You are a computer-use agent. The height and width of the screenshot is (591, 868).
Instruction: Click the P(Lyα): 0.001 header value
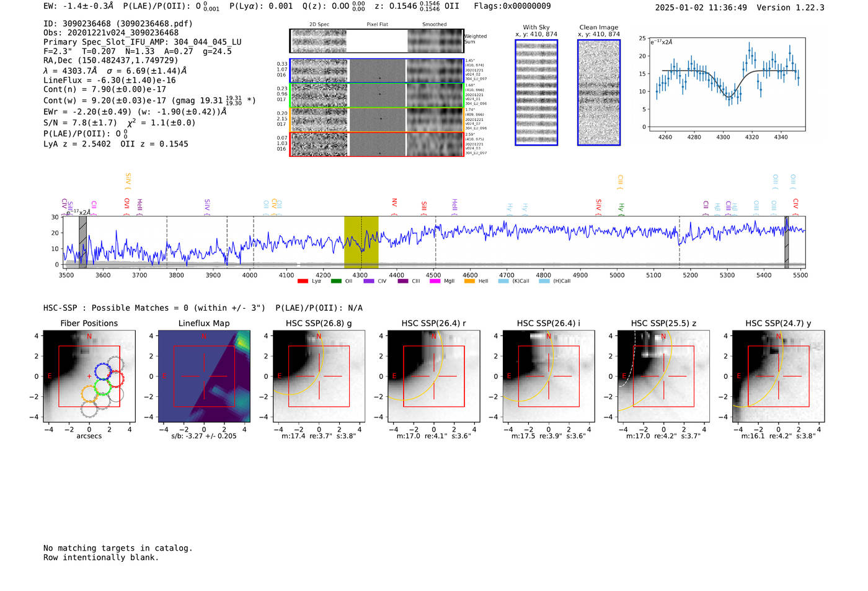point(261,6)
